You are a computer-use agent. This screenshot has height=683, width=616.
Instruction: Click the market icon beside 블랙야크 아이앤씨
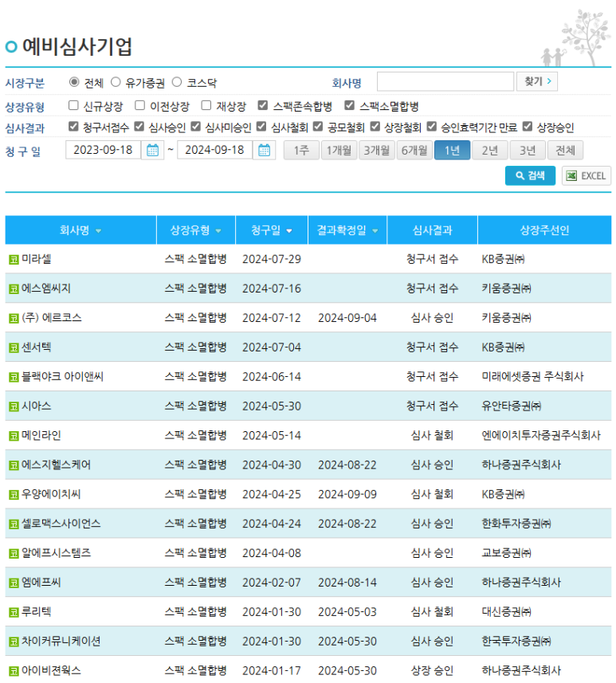14,377
